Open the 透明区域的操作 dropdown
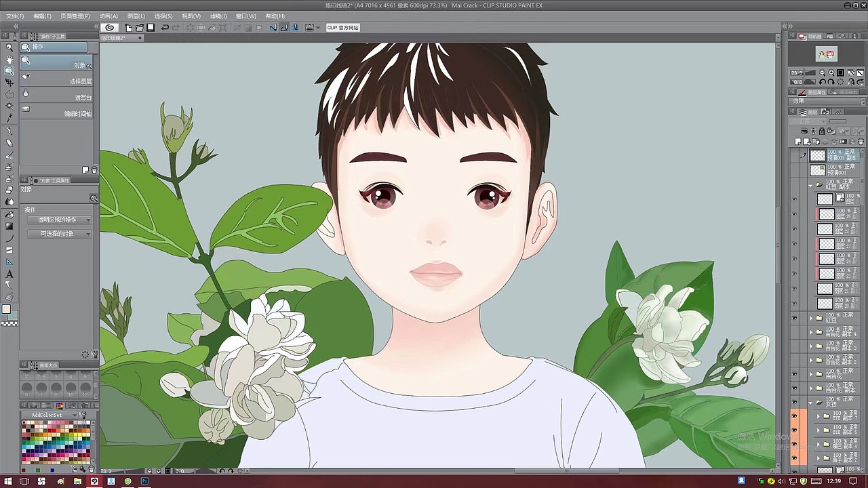This screenshot has height=488, width=868. pos(60,220)
